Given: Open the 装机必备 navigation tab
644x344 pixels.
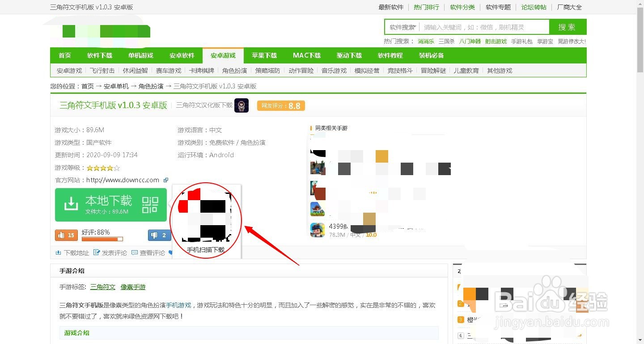Looking at the screenshot, I should point(432,55).
